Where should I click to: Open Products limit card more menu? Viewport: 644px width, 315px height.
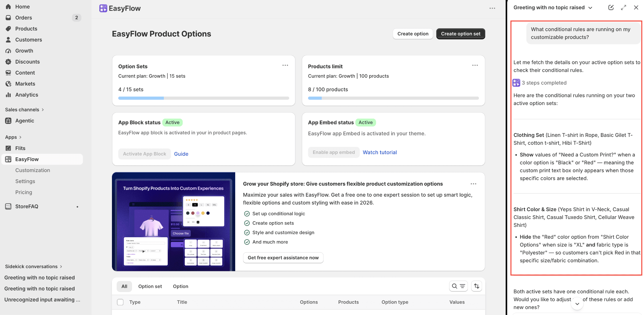click(475, 65)
